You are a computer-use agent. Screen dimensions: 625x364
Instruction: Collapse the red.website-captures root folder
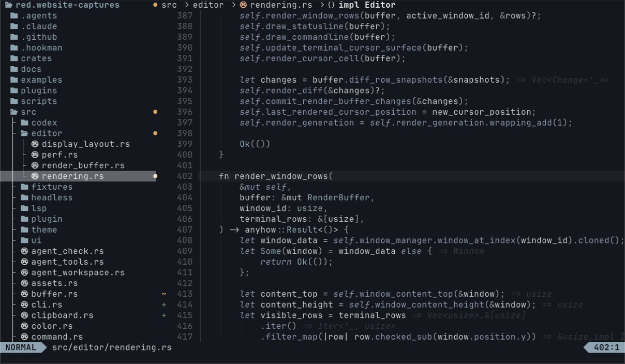point(9,5)
